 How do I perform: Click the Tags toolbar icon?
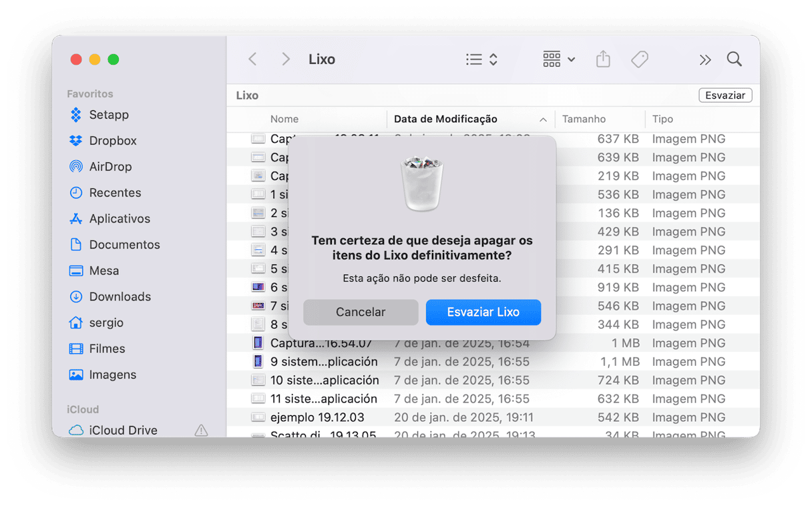click(x=639, y=59)
